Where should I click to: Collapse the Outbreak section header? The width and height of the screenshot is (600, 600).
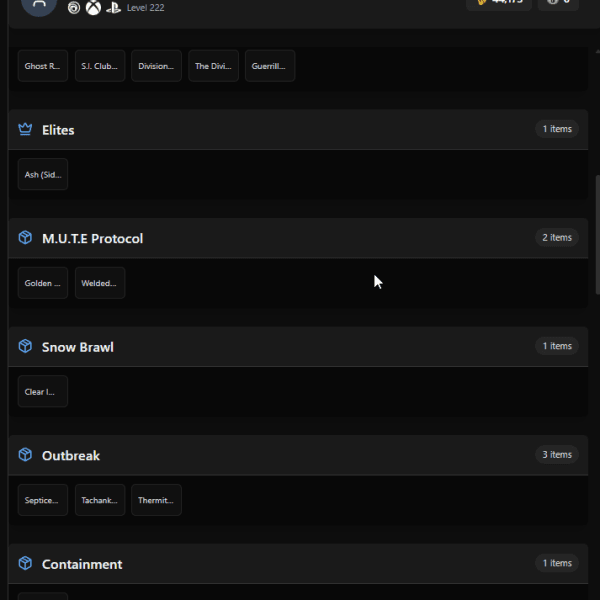point(298,455)
